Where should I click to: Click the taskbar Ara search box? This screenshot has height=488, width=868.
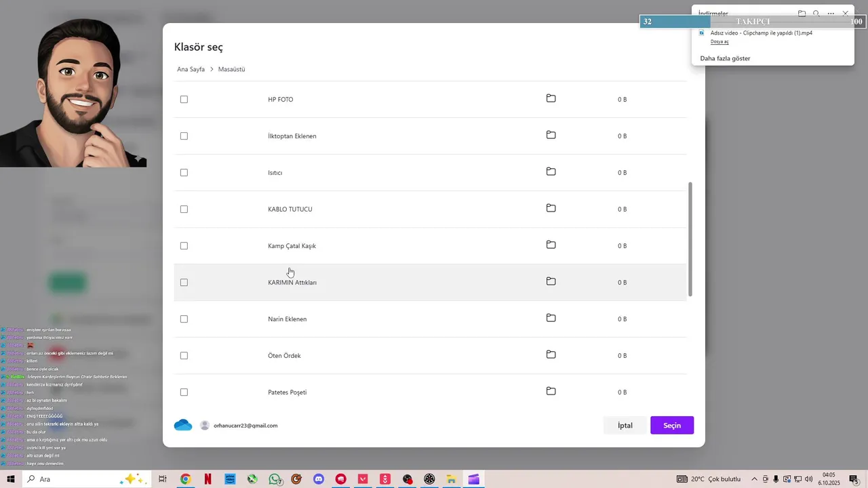click(x=85, y=479)
